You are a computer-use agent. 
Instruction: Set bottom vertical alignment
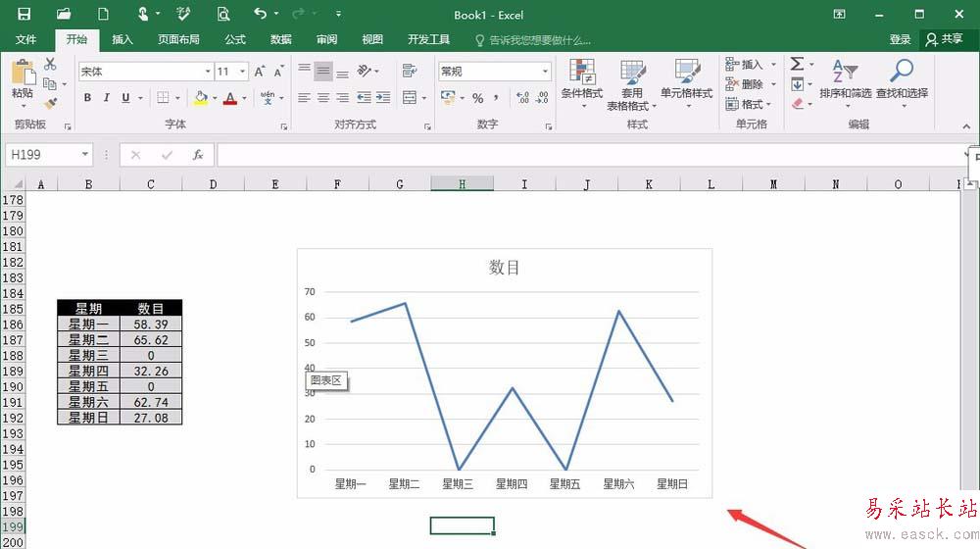(x=342, y=74)
